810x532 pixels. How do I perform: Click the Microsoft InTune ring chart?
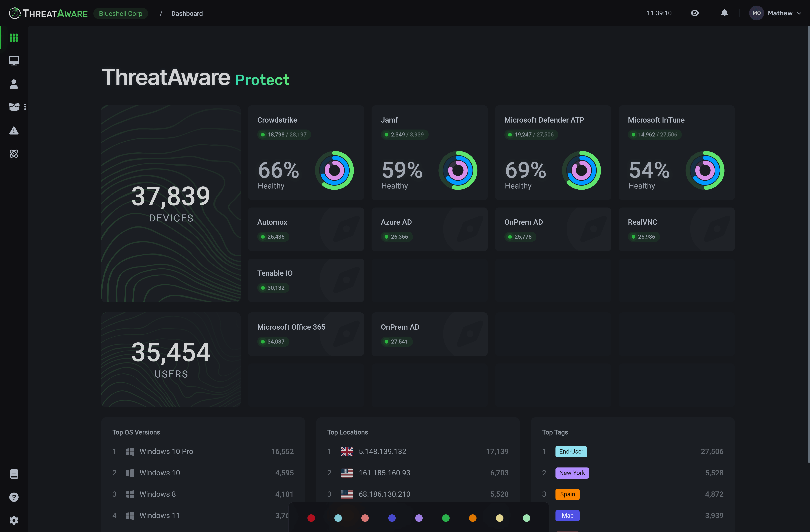[x=705, y=170]
